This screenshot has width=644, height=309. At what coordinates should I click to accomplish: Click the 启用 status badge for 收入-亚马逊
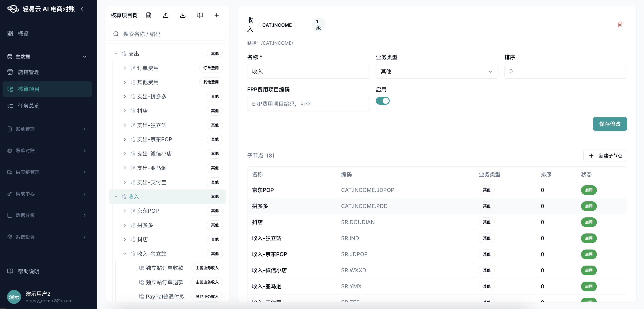pyautogui.click(x=589, y=286)
